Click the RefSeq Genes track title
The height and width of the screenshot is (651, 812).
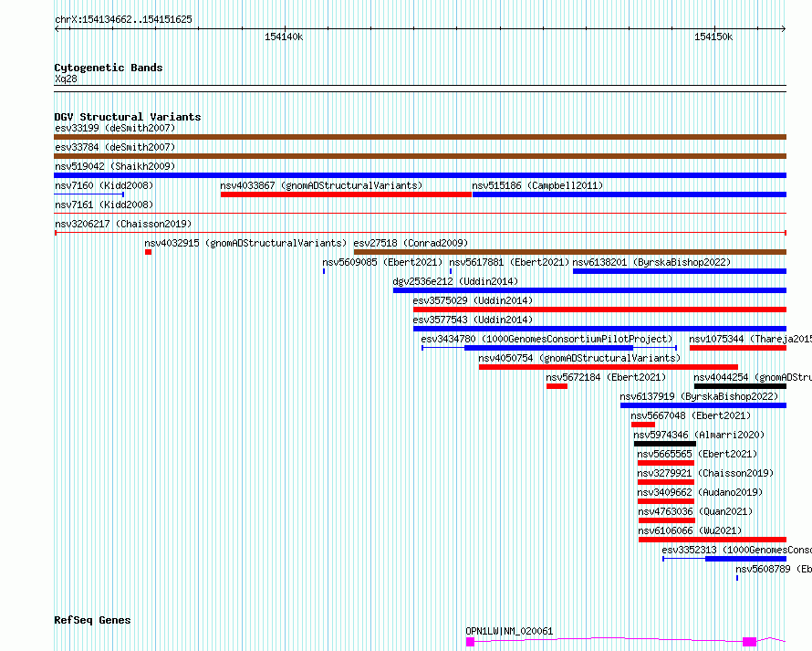[x=92, y=620]
